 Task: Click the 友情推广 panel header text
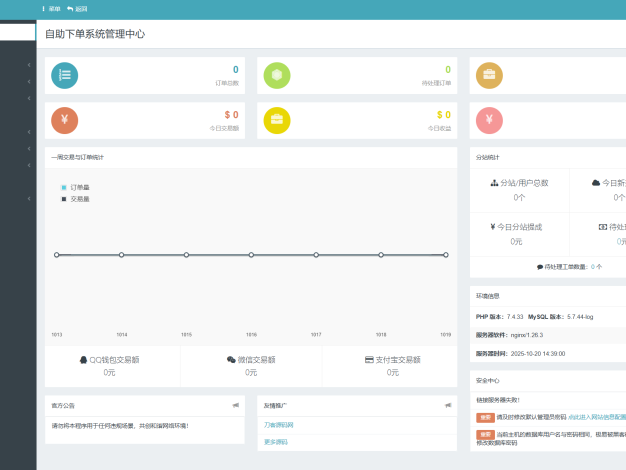coord(275,406)
